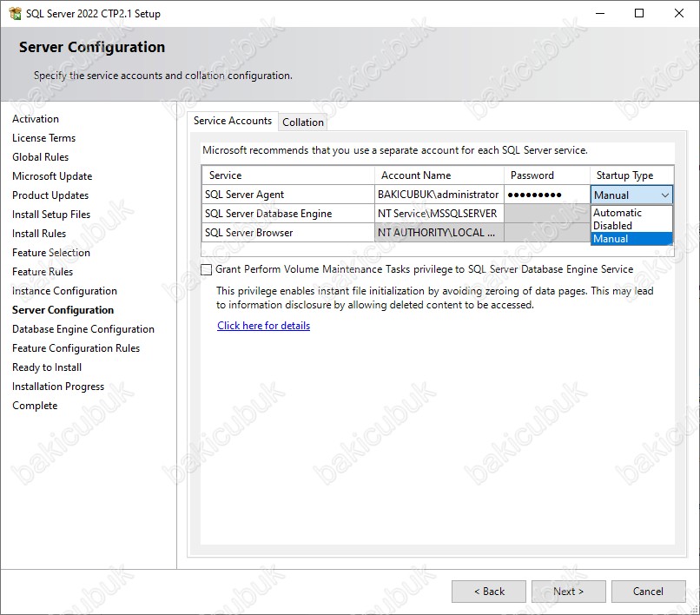
Task: Enable Grant Perform Volume Maintenance Tasks checkbox
Action: click(206, 269)
